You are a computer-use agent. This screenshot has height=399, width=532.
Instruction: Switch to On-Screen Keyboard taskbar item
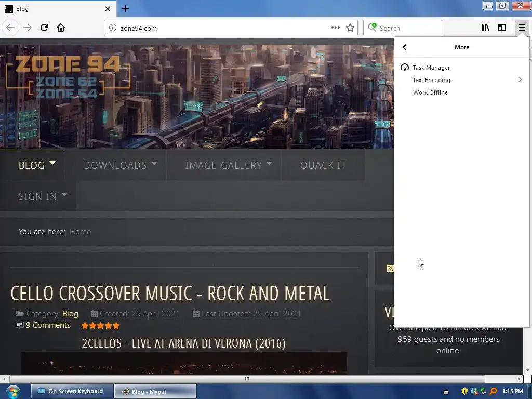(72, 391)
